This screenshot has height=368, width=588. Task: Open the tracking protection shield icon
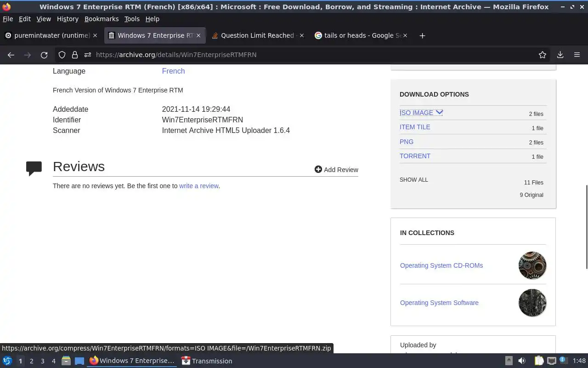point(62,55)
